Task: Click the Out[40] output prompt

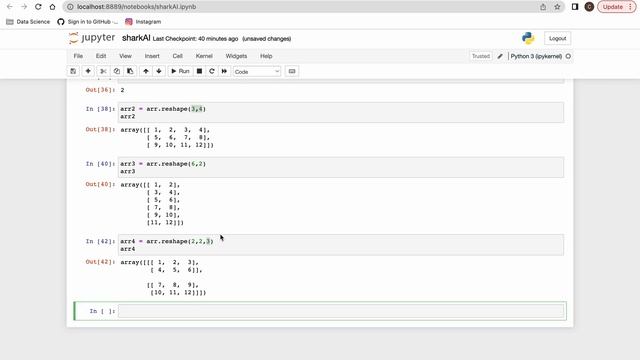Action: pos(100,184)
